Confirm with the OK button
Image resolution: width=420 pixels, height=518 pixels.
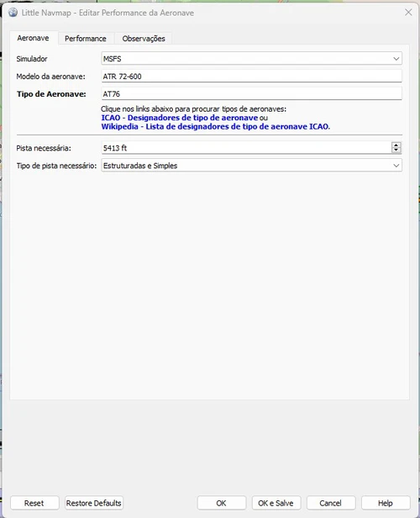(222, 503)
